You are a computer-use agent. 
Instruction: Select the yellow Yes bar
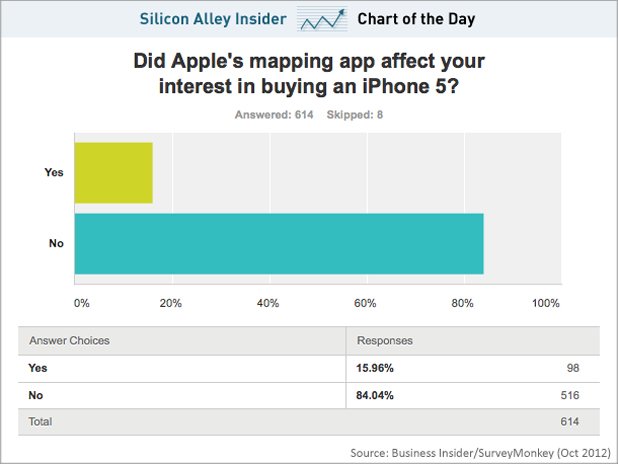point(114,173)
